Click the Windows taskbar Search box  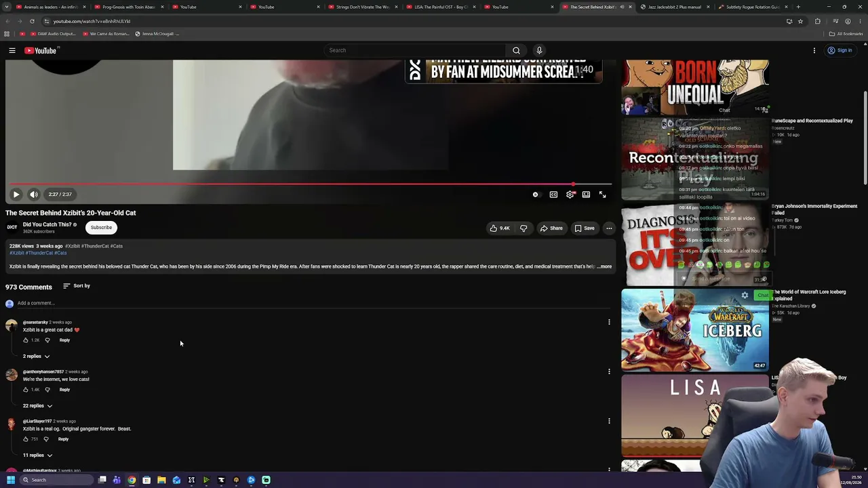point(57,480)
